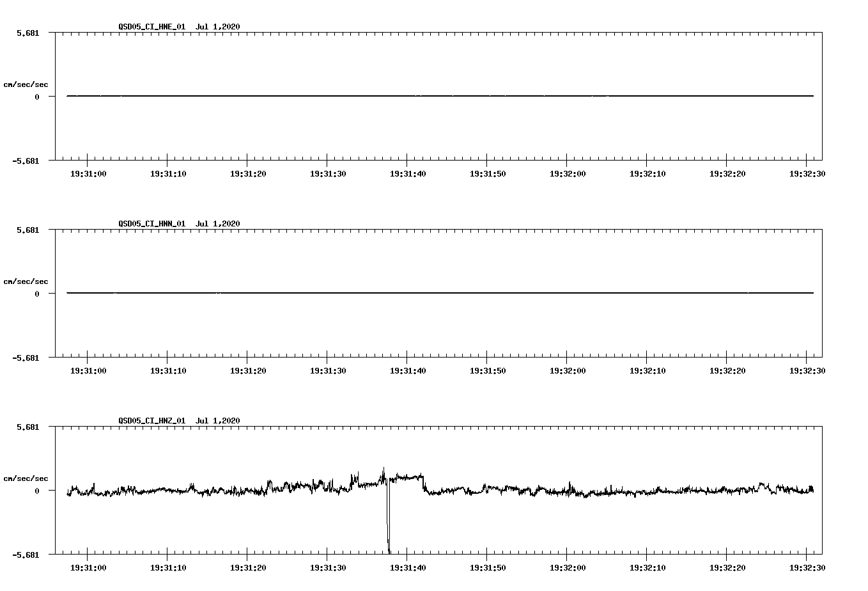Screen dimensions: 868x591
Task: Click the Jul 1,2020 date on HNZ plot
Action: (x=218, y=420)
